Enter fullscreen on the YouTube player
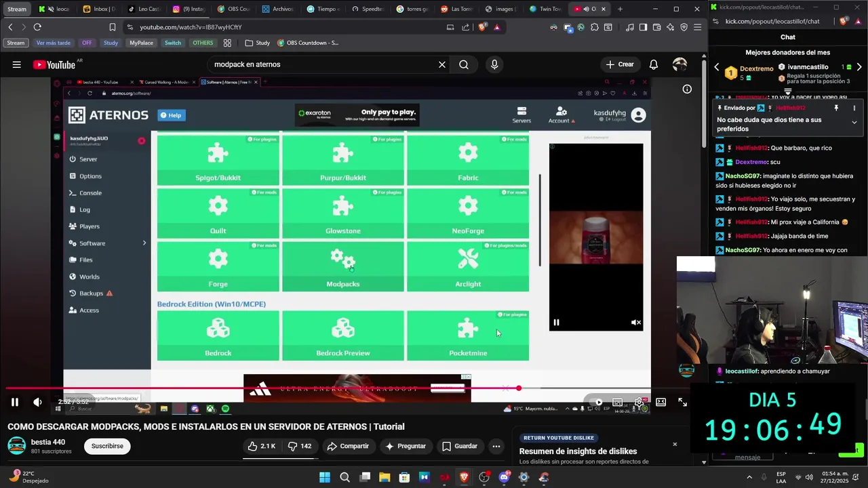The width and height of the screenshot is (868, 488). pyautogui.click(x=682, y=402)
